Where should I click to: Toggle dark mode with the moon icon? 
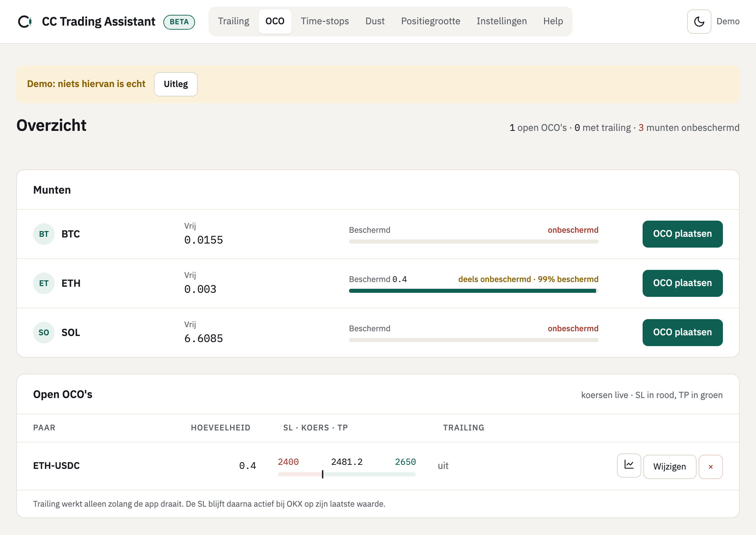699,22
